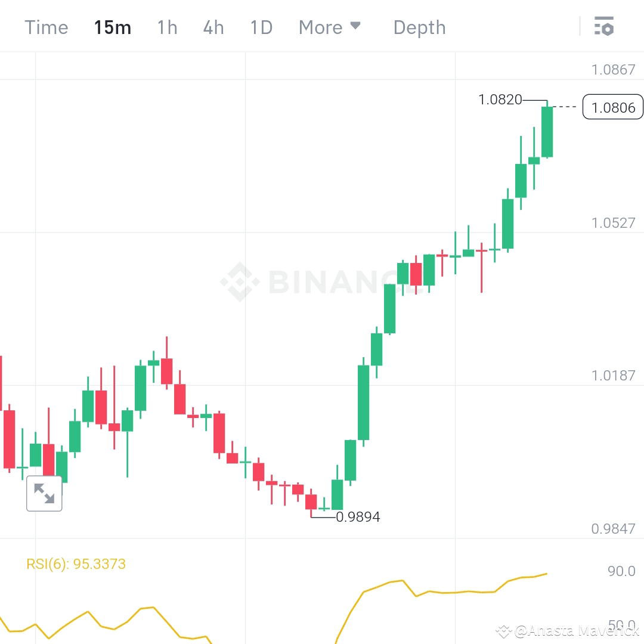This screenshot has height=644, width=644.
Task: Click the RSI(6) indicator label
Action: pyautogui.click(x=76, y=563)
